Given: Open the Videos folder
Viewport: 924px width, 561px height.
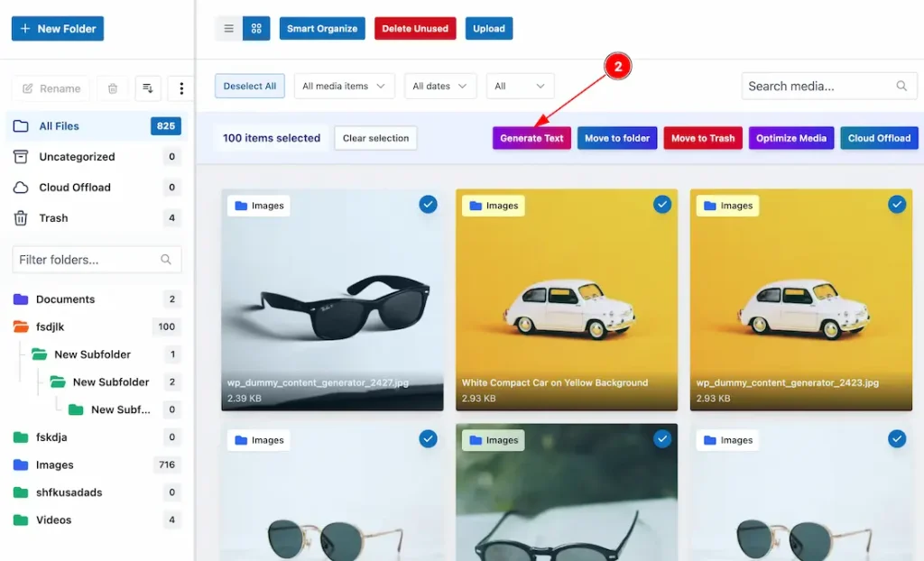Looking at the screenshot, I should (97, 520).
